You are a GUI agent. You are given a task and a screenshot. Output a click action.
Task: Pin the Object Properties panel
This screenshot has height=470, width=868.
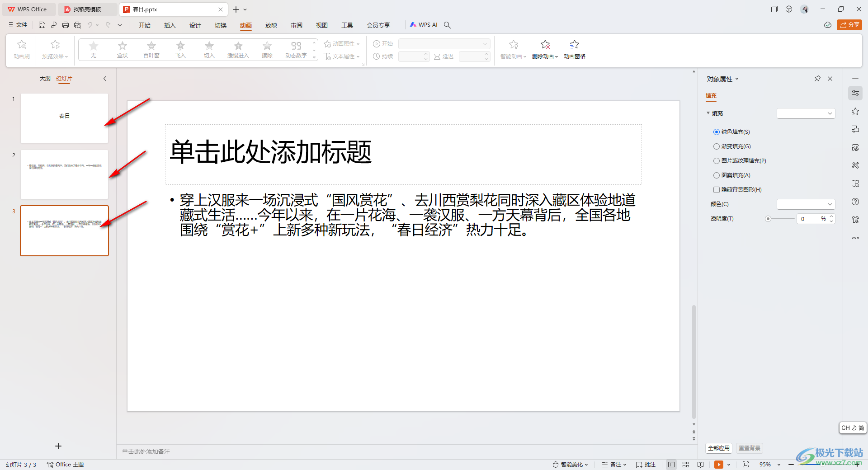pos(817,79)
